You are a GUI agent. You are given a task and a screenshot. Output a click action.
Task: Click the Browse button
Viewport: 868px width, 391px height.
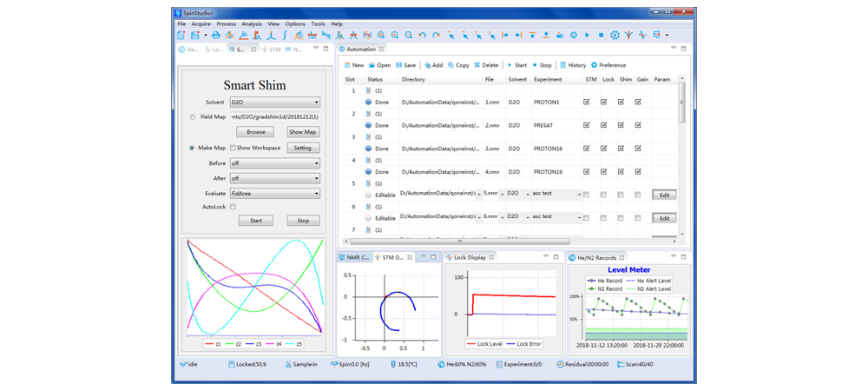point(256,132)
